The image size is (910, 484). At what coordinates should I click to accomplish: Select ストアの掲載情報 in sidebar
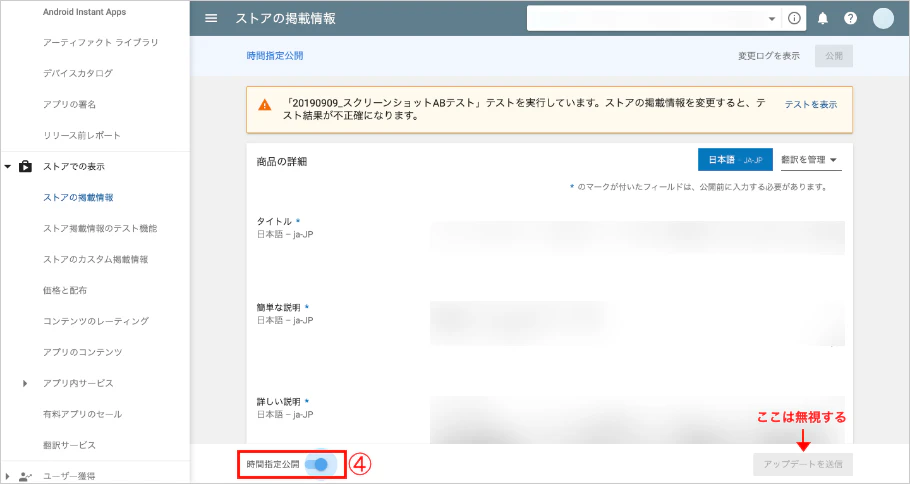point(78,197)
